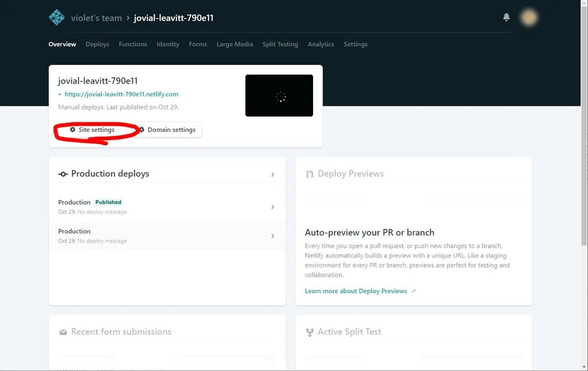Click the Site settings button
Screen dimensions: 588x371
92,130
